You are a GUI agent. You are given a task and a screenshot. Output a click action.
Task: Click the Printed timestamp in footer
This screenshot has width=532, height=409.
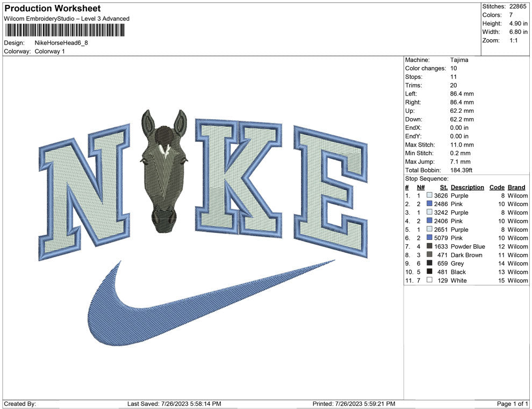point(354,404)
